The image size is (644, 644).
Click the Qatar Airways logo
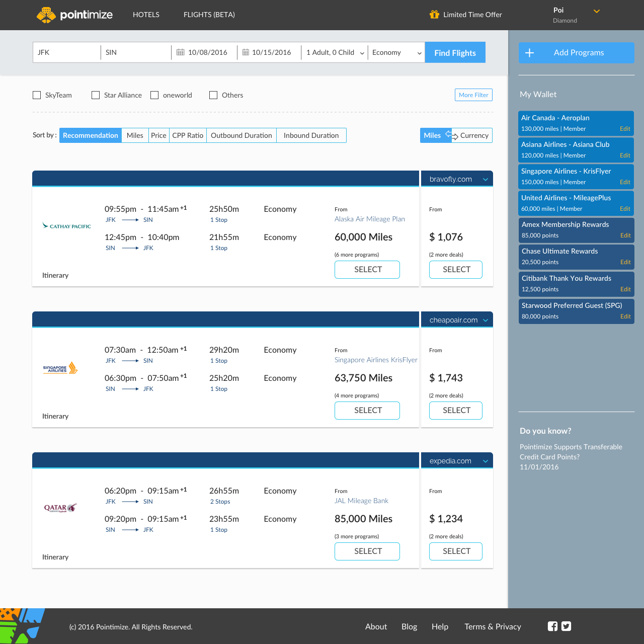[60, 508]
